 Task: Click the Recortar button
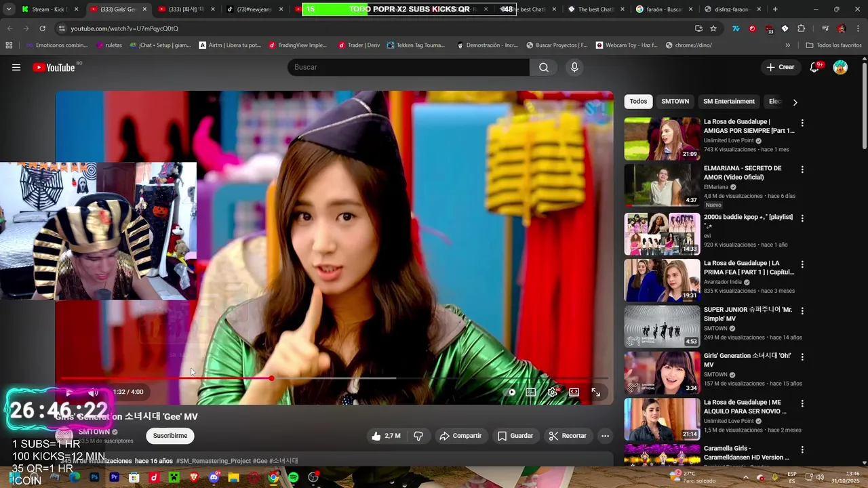pyautogui.click(x=568, y=436)
